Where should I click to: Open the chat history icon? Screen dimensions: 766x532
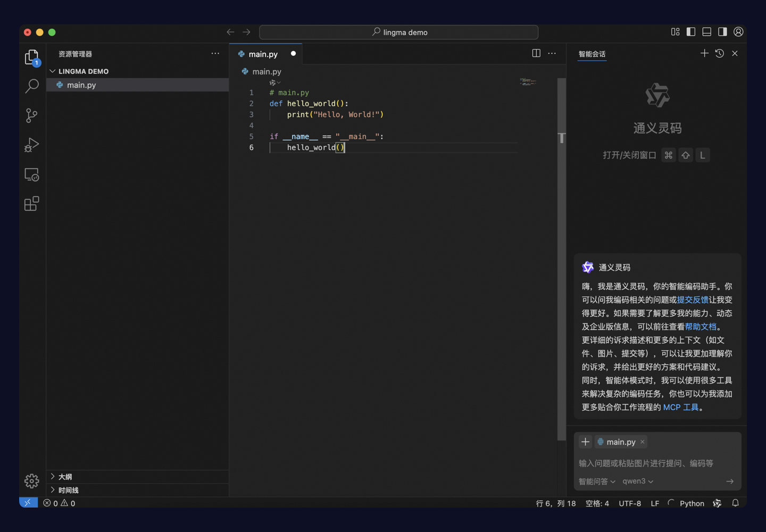(720, 53)
